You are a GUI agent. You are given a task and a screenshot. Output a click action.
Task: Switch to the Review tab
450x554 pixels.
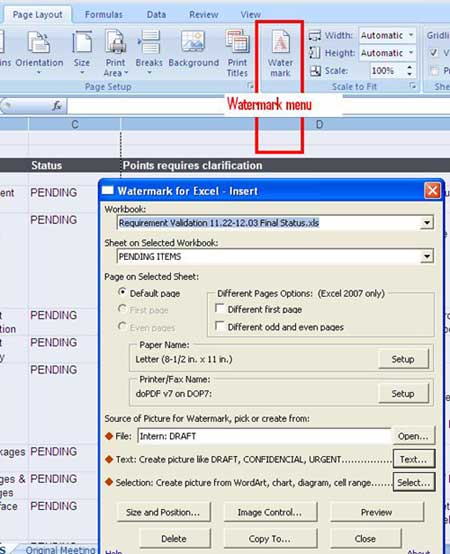(204, 14)
